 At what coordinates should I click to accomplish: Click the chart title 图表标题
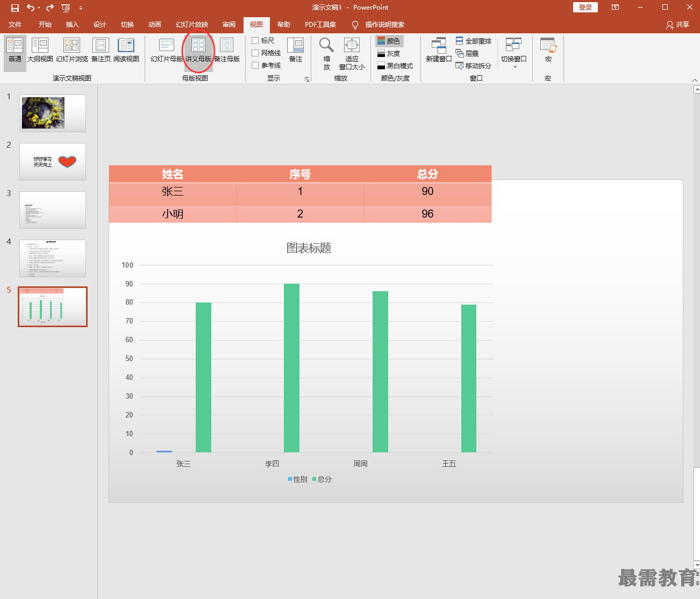[x=309, y=248]
